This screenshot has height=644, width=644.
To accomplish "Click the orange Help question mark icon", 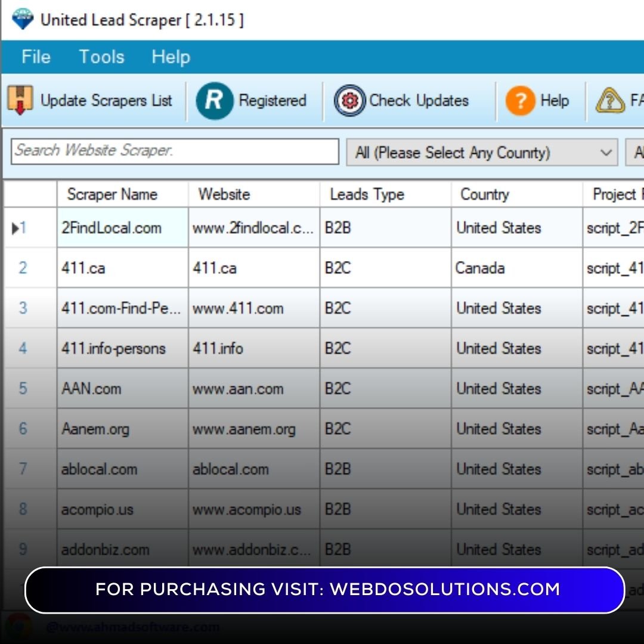I will pyautogui.click(x=521, y=101).
